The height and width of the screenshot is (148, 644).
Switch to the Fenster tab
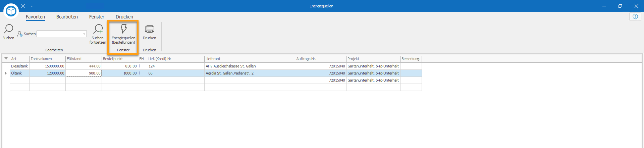tap(97, 17)
